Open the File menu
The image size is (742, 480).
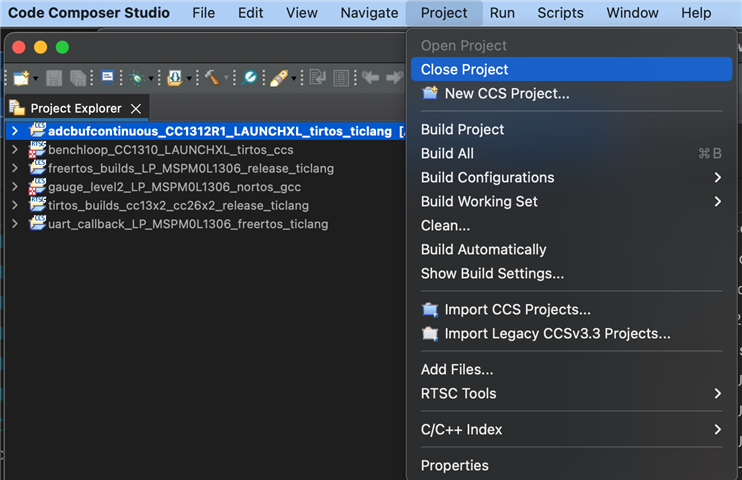tap(203, 13)
